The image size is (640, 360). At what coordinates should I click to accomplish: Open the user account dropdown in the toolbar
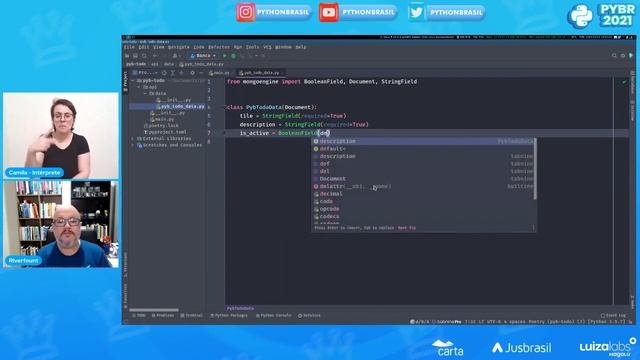pos(176,56)
